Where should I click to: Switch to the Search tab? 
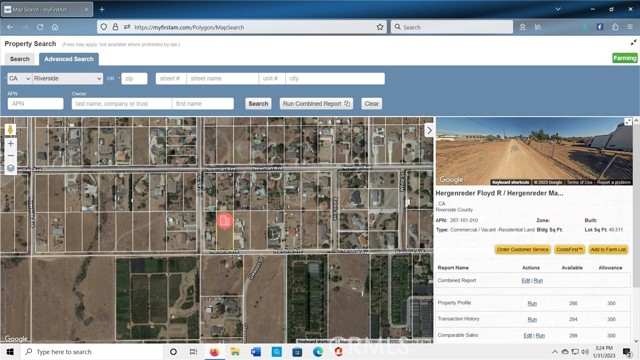20,59
